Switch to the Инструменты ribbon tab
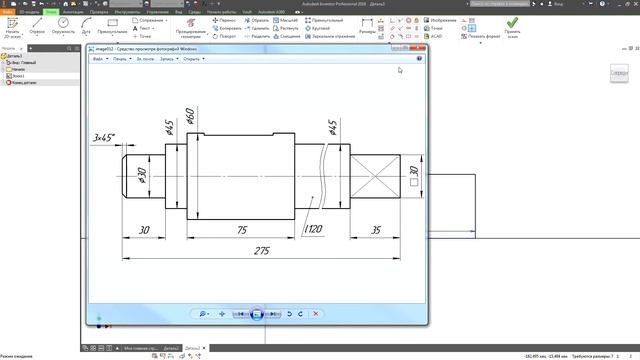This screenshot has height=360, width=640. pos(127,12)
